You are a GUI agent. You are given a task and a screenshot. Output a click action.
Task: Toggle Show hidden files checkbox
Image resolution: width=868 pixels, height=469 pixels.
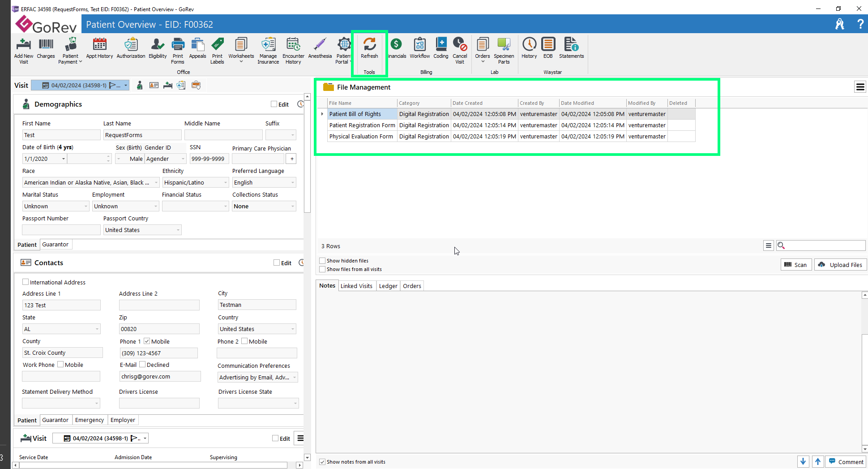[322, 261]
